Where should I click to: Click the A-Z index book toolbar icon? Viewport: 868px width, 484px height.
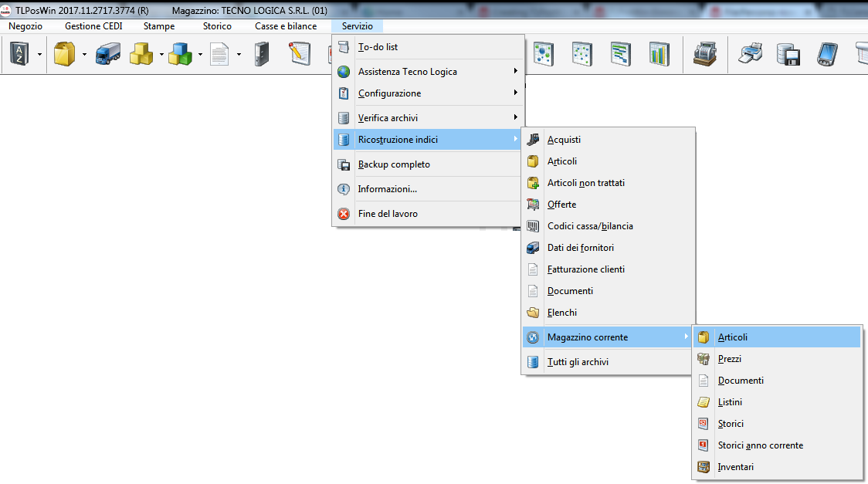pyautogui.click(x=19, y=54)
